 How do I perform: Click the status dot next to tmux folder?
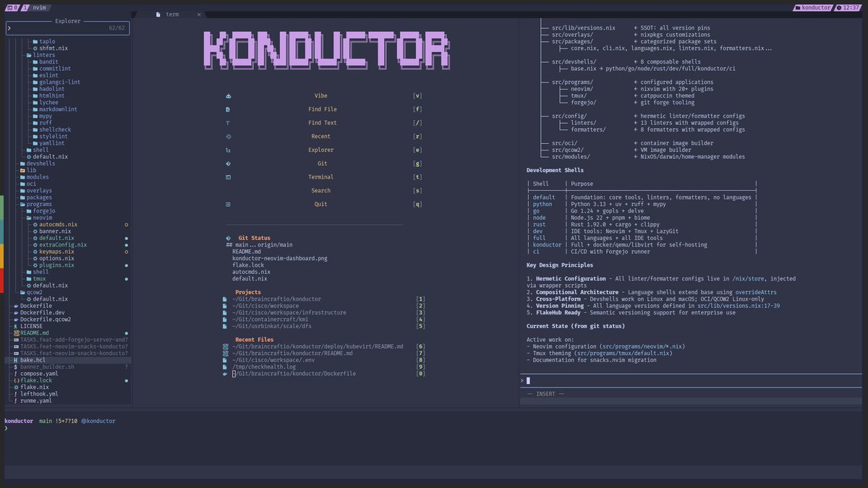coord(127,278)
